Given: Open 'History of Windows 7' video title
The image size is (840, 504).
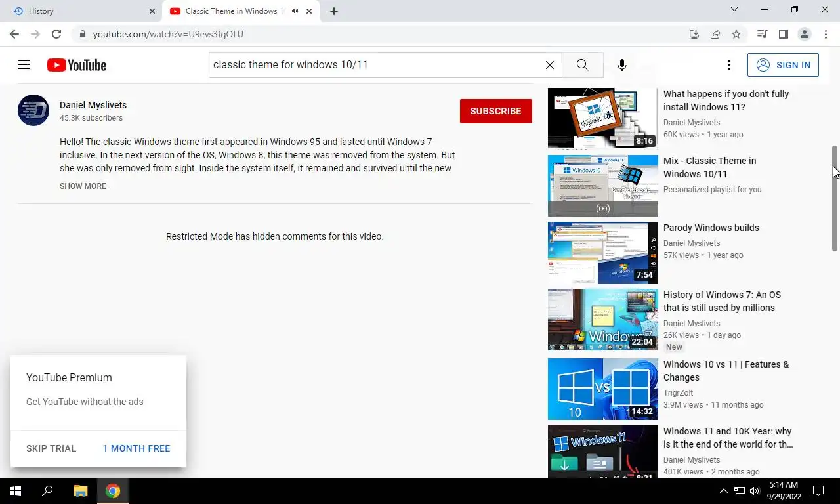Looking at the screenshot, I should click(723, 301).
